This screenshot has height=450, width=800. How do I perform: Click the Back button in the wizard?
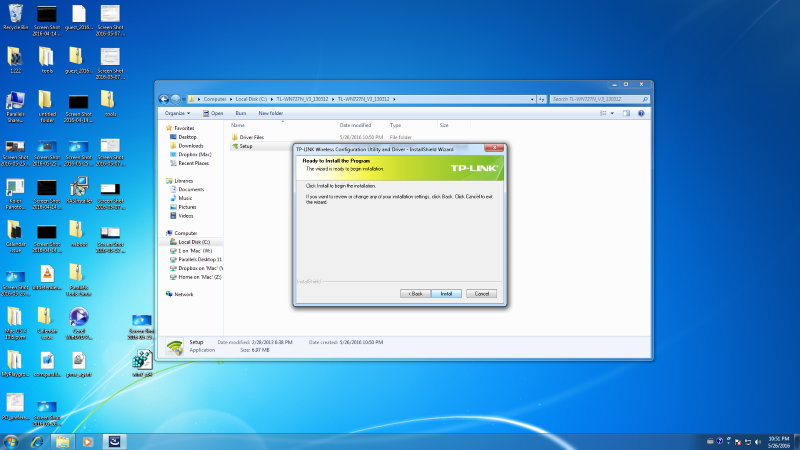(414, 294)
